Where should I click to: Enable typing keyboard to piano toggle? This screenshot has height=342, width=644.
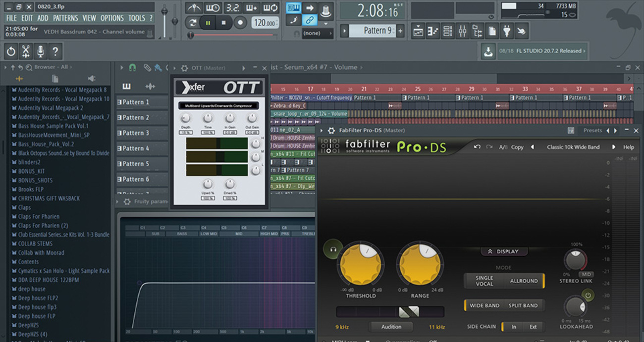293,7
